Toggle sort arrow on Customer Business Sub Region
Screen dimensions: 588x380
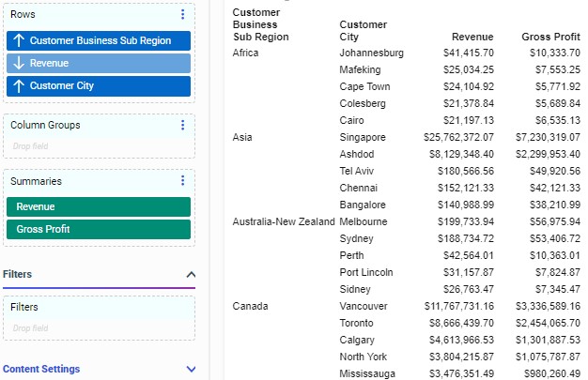click(19, 41)
